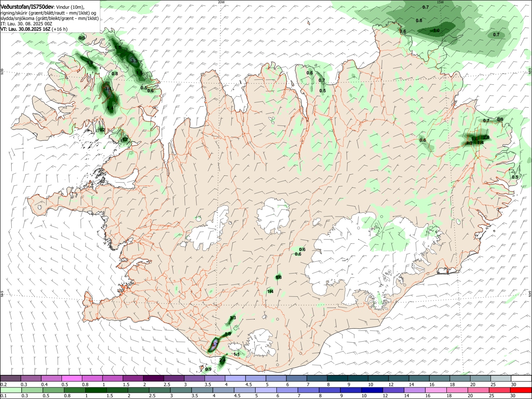Click the 15W longitude label at top edge
Screen dimensions: 532x399
(x=440, y=2)
